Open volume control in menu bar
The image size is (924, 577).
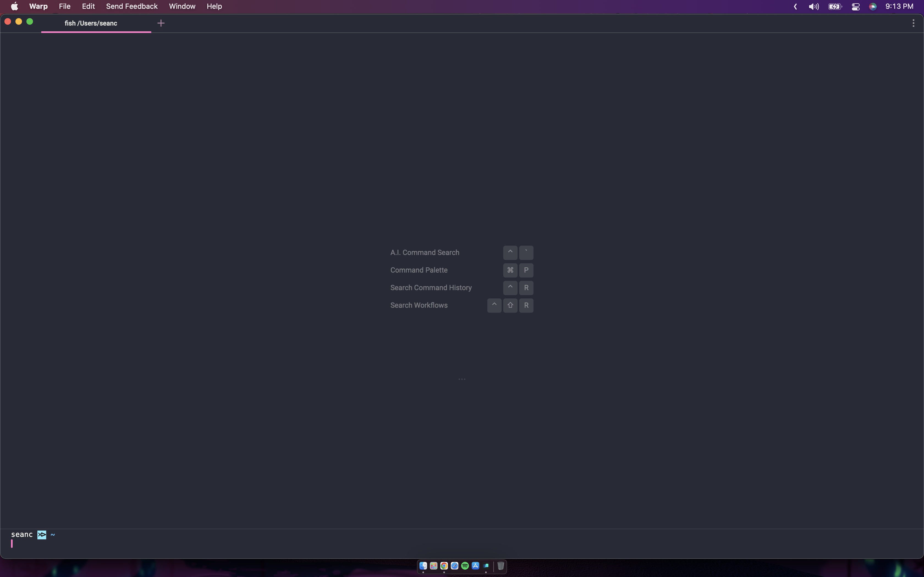pos(813,7)
